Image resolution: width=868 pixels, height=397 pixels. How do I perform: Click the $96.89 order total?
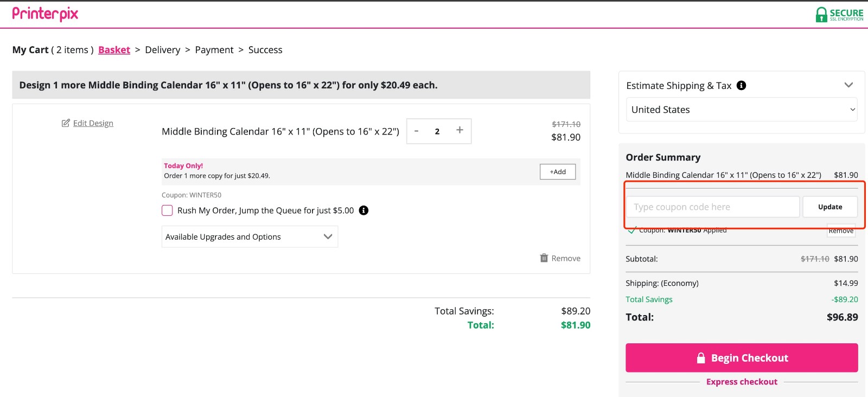click(x=842, y=317)
